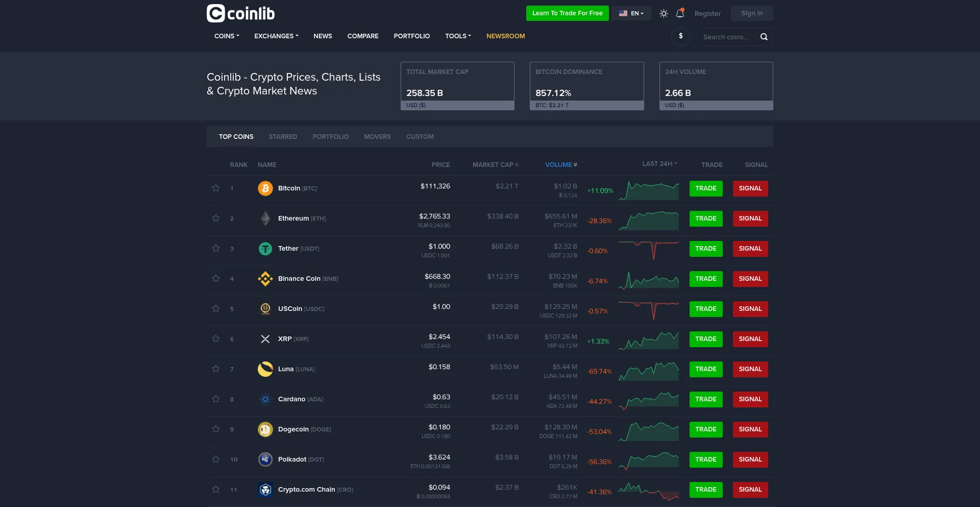Screen dimensions: 980x507
Task: Sort table by VOLUME
Action: tap(561, 165)
